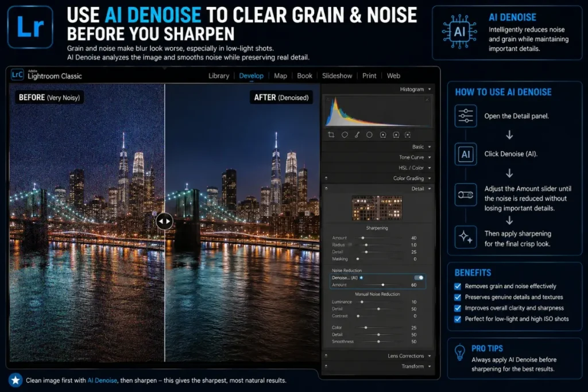Click the histogram graph
This screenshot has height=392, width=588.
(378, 111)
